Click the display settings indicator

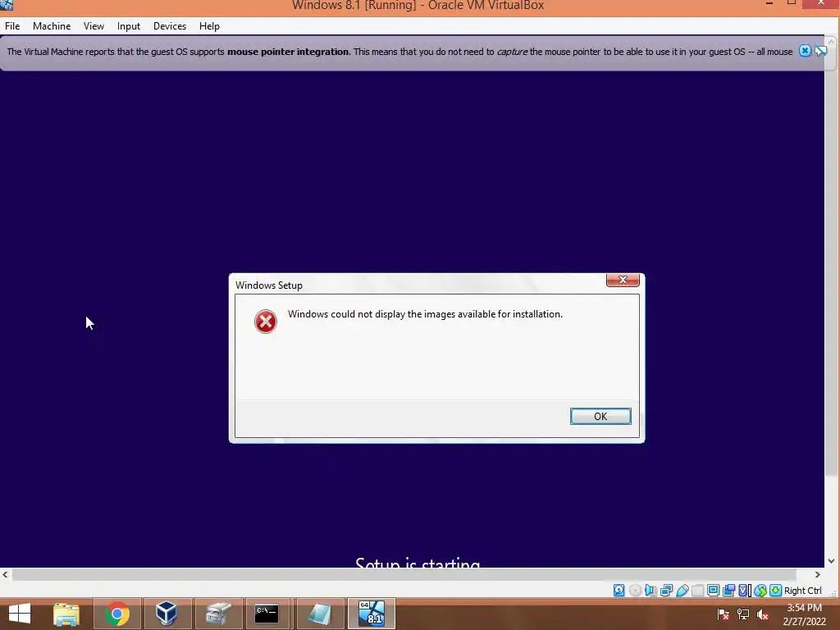coord(713,591)
